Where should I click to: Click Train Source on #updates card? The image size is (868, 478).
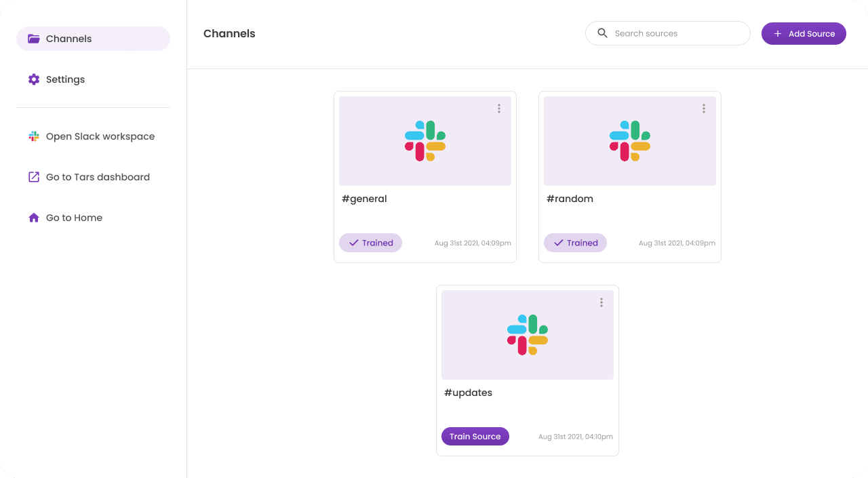tap(475, 437)
